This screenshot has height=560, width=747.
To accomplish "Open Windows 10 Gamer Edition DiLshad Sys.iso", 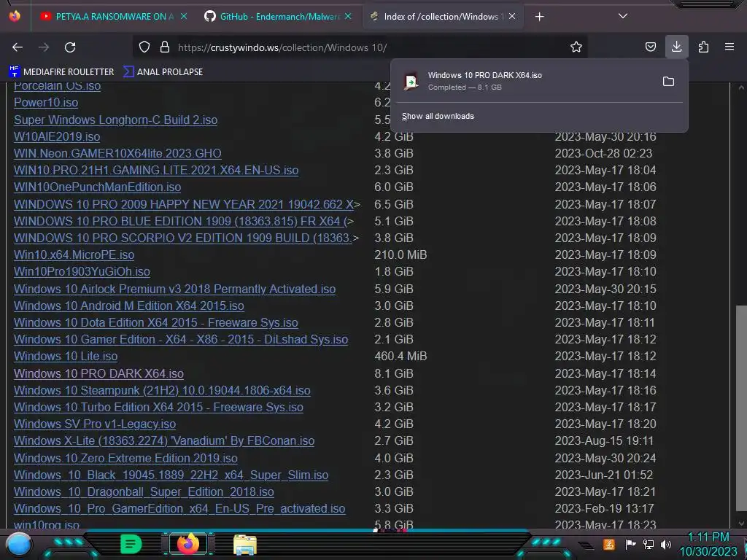I will pos(181,339).
